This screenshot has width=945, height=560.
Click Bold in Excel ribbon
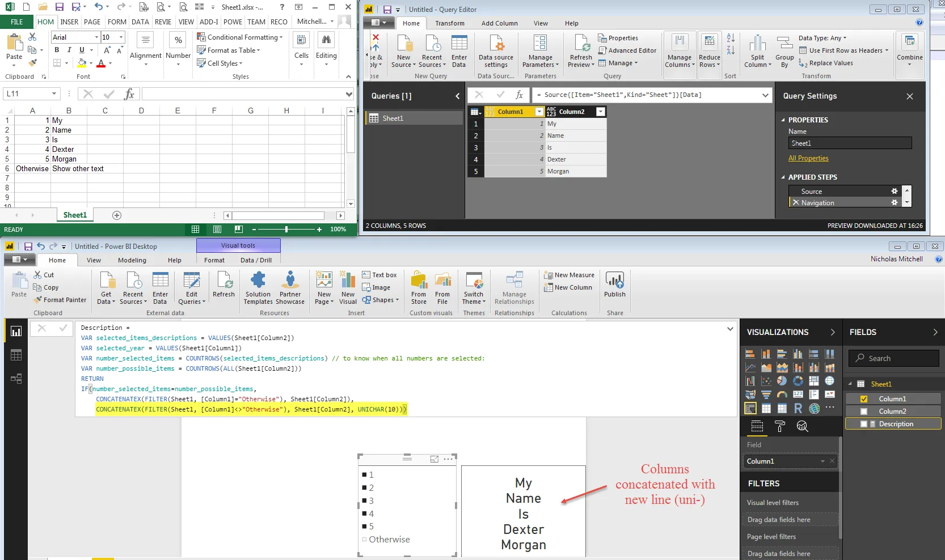tap(57, 50)
